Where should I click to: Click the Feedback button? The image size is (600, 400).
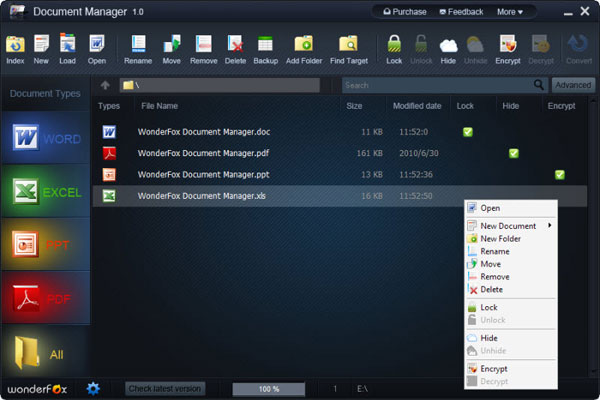pyautogui.click(x=461, y=12)
